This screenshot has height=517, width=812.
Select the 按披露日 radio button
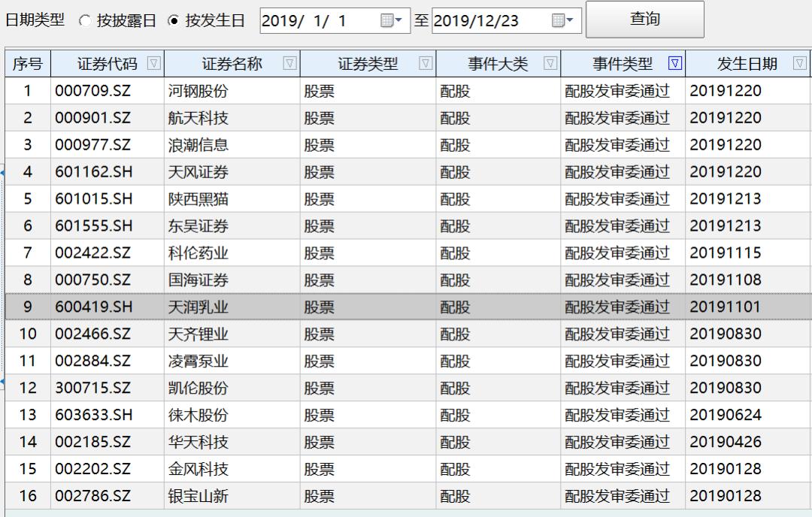coord(85,21)
